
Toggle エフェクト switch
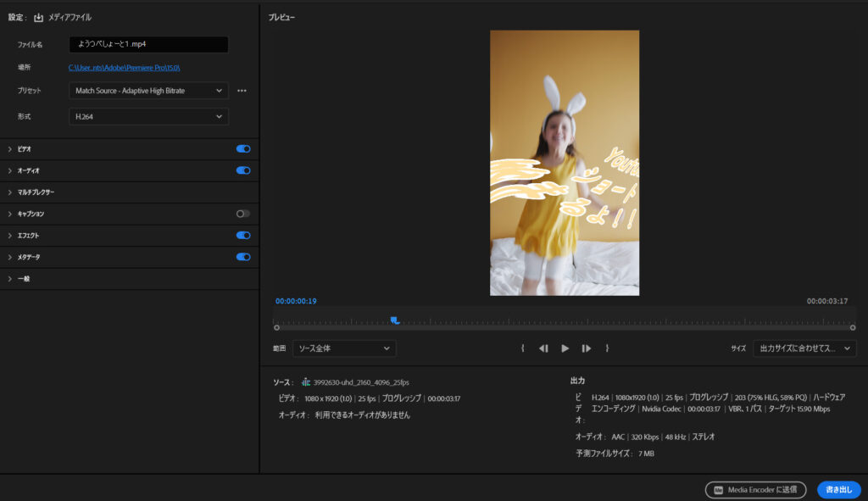click(243, 236)
